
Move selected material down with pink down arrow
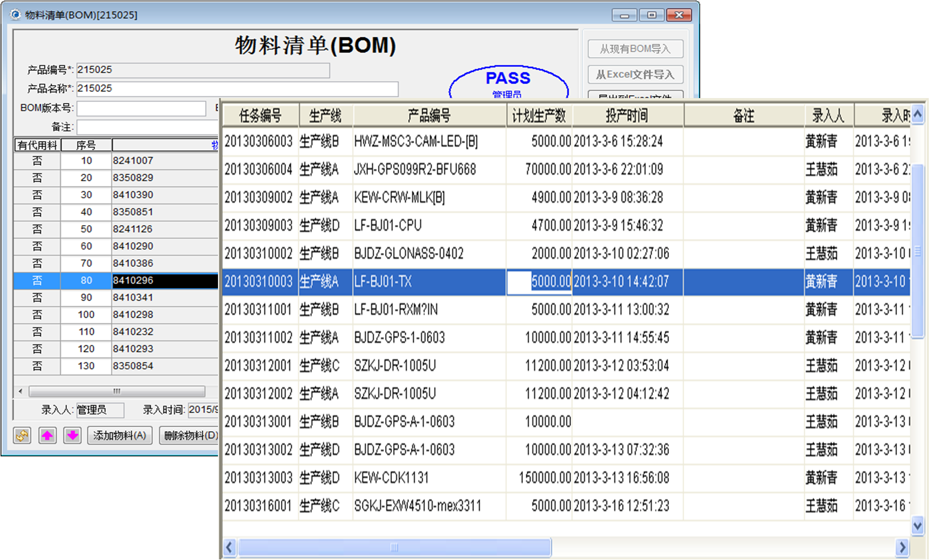click(72, 435)
